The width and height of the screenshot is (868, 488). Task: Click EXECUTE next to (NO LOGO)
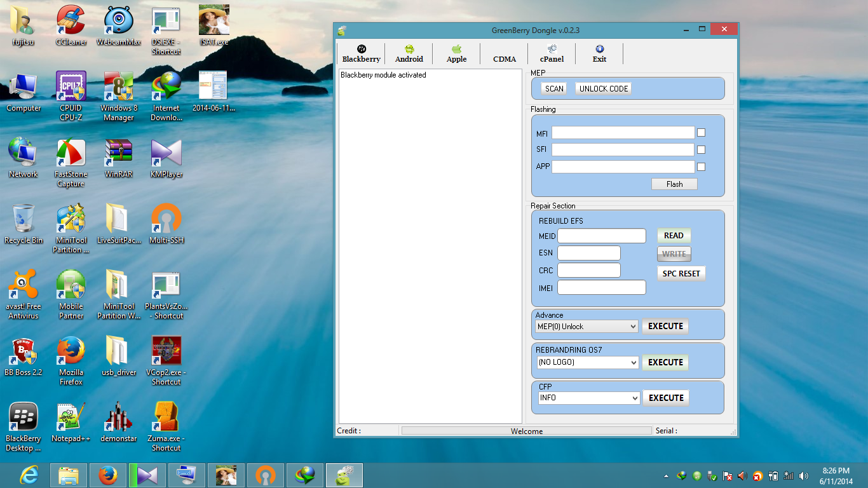pos(665,363)
